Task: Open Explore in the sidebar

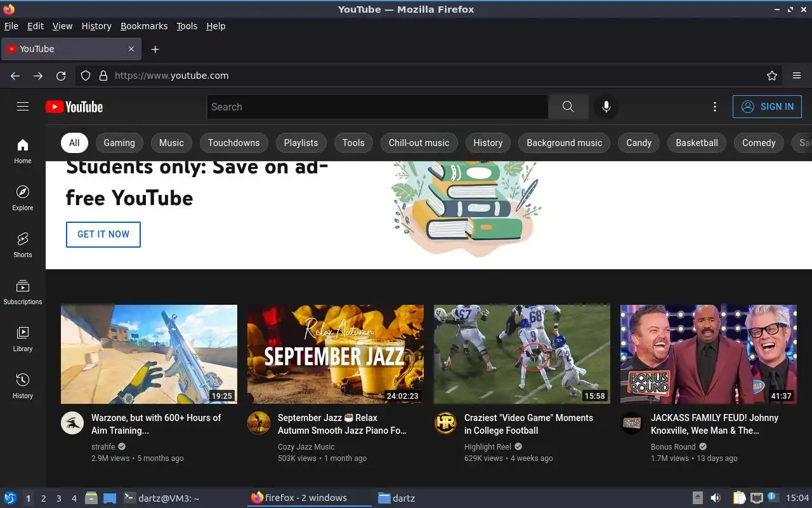Action: pos(23,198)
